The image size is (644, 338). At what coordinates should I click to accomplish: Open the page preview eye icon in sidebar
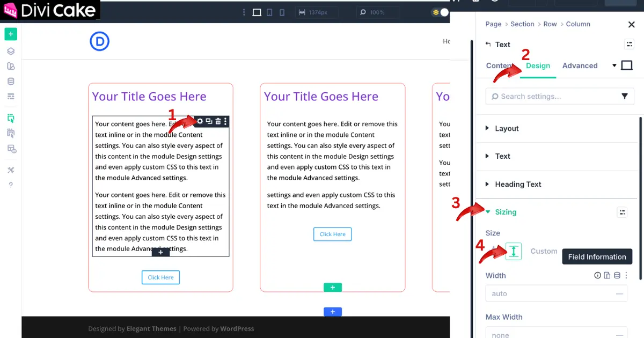(11, 149)
